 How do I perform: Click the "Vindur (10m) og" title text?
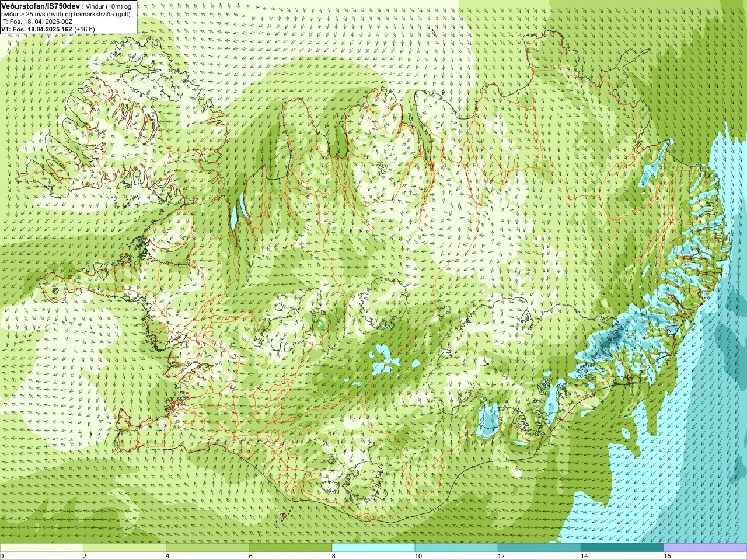[x=109, y=6]
